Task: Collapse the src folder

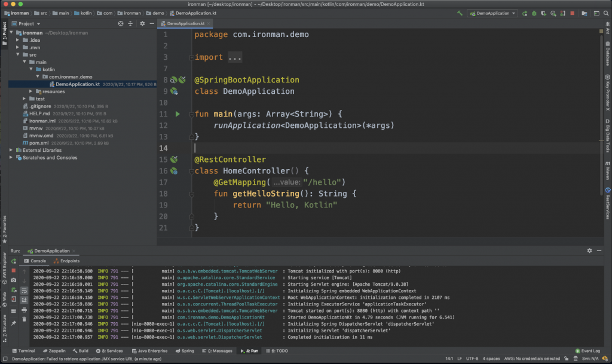Action: pos(17,54)
